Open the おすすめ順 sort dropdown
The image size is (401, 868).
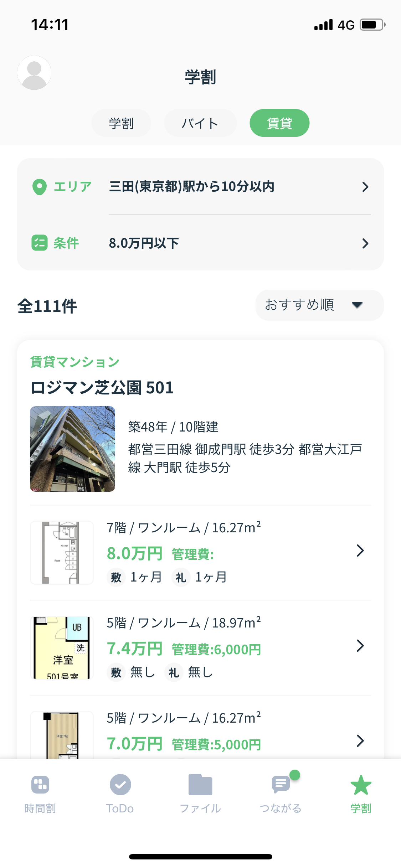click(319, 305)
